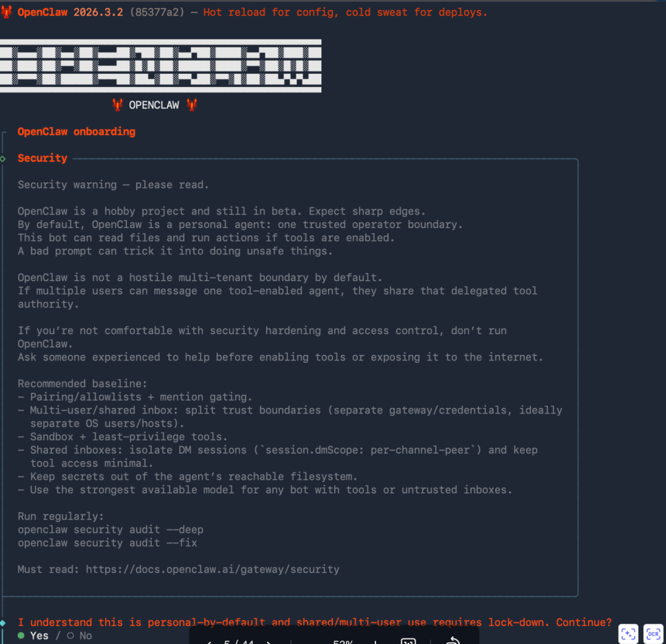
Task: Click 'Security warning — please read.' line
Action: (113, 185)
